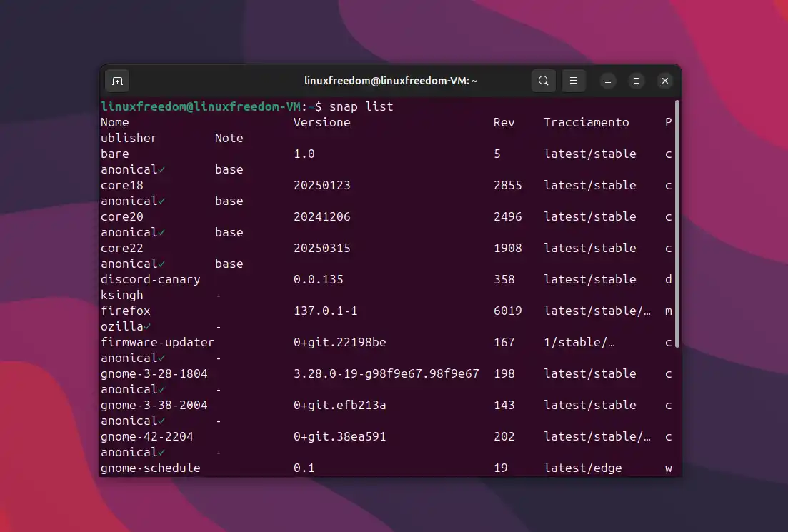788x532 pixels.
Task: Click version '20250315'
Action: [x=321, y=248]
